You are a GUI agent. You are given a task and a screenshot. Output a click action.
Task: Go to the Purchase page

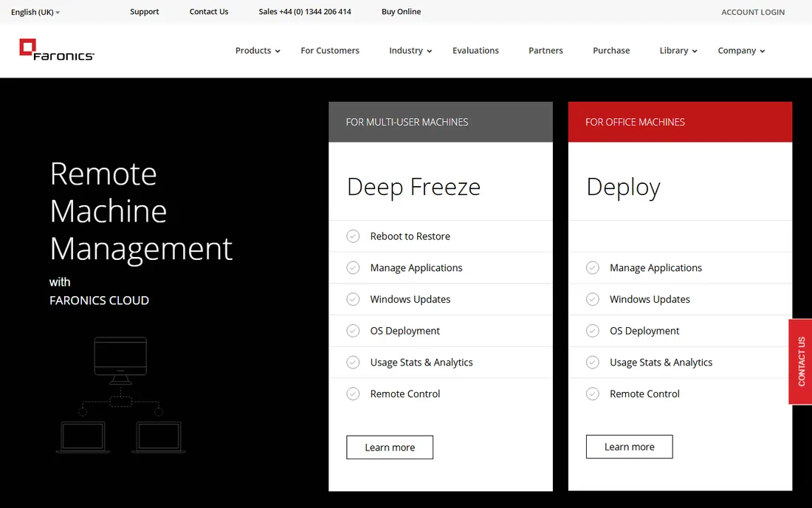611,51
